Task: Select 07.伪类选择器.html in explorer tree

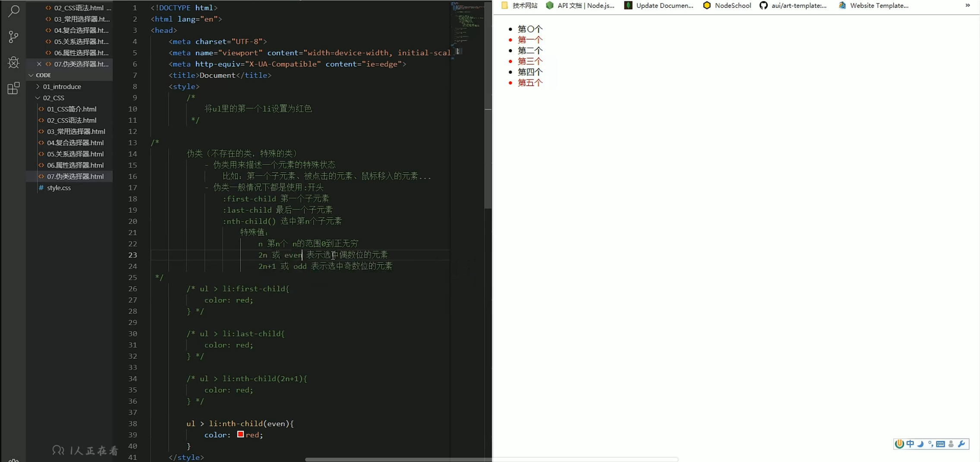Action: 69,176
